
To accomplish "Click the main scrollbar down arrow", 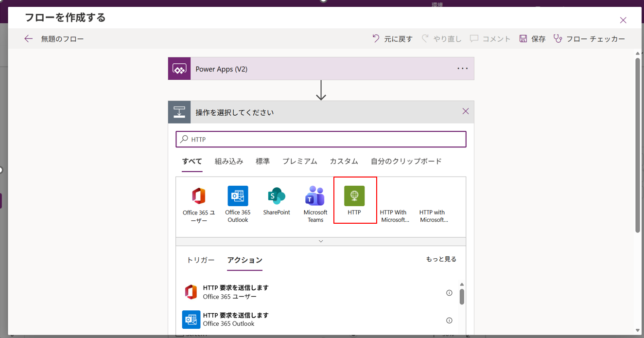I will 638,331.
